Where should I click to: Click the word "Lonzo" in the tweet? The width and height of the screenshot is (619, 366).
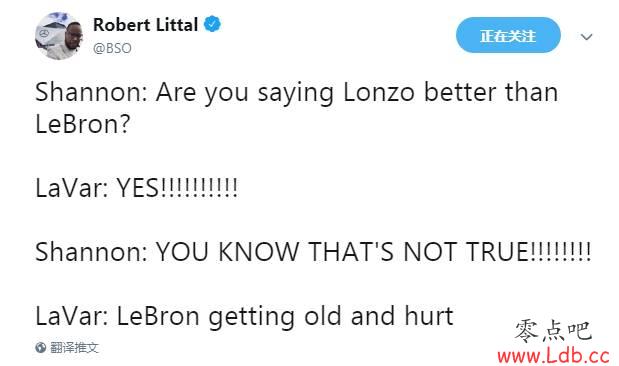click(379, 93)
